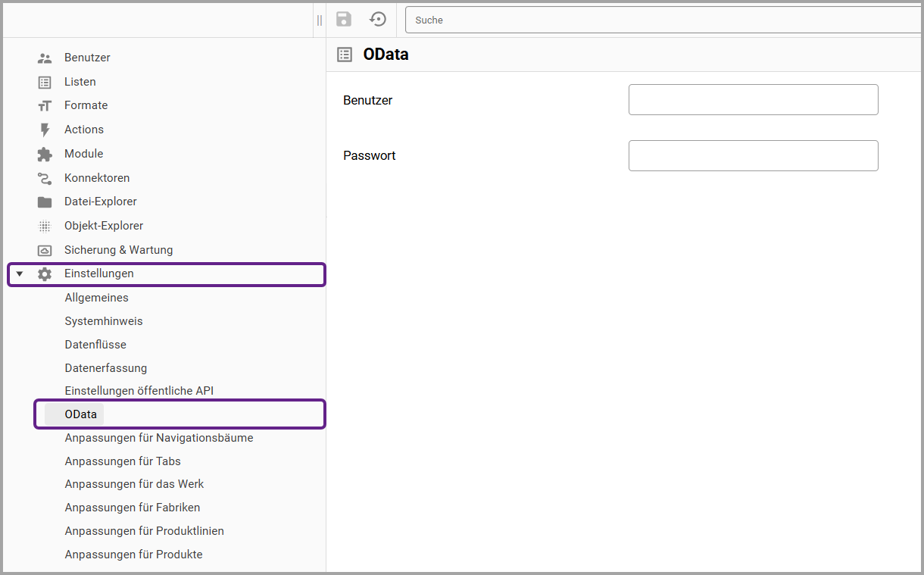This screenshot has width=924, height=575.
Task: Click the Module puzzle piece icon
Action: point(45,154)
